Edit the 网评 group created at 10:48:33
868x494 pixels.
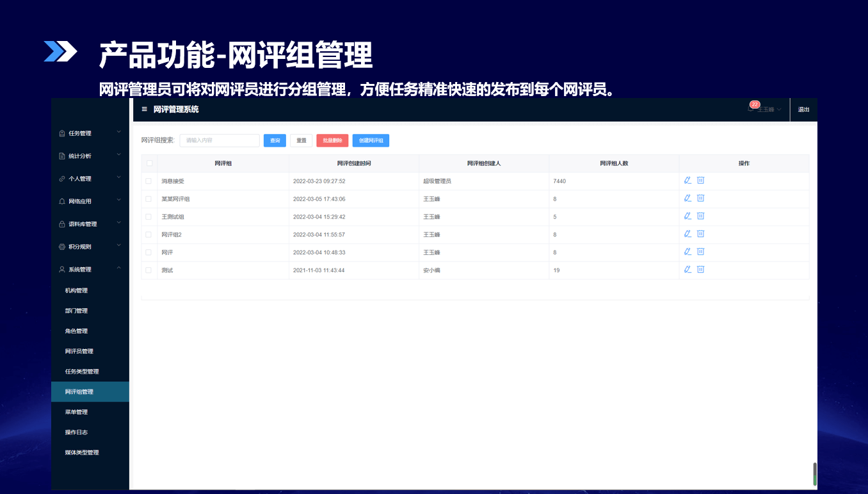coord(687,252)
